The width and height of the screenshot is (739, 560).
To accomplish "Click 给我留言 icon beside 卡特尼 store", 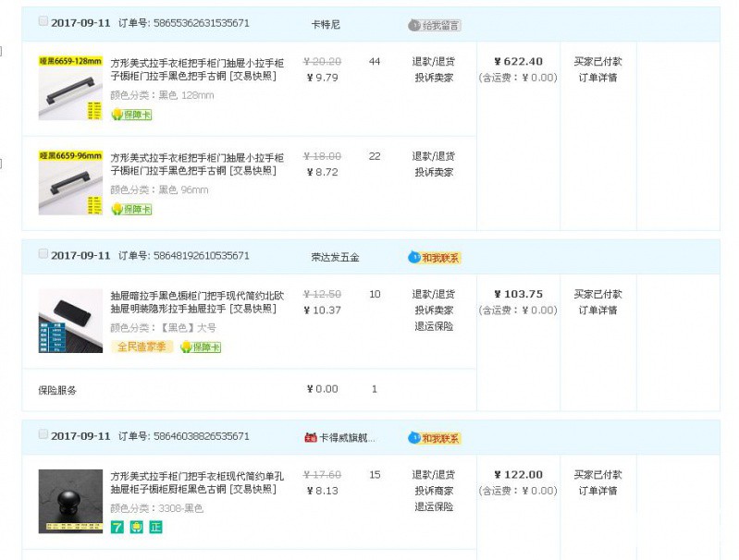I will tap(434, 25).
